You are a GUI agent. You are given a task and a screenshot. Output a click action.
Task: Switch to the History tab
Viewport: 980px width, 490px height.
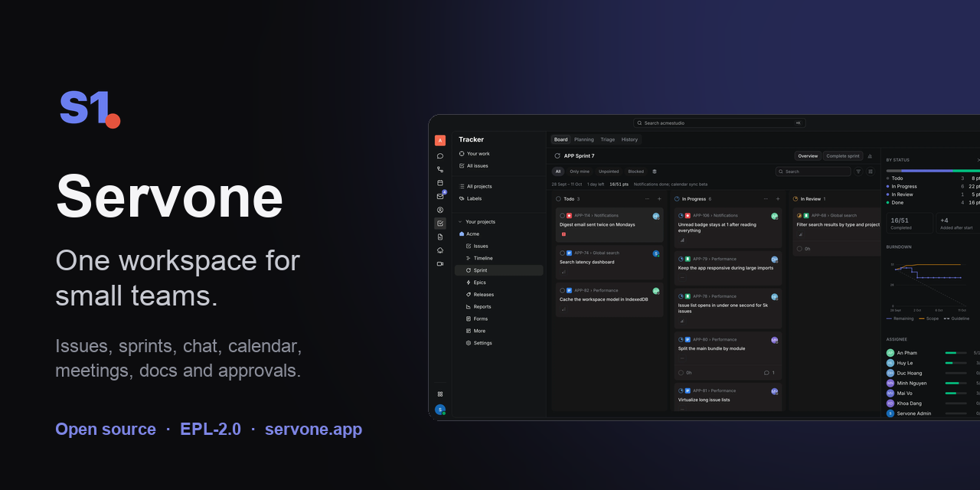point(629,139)
